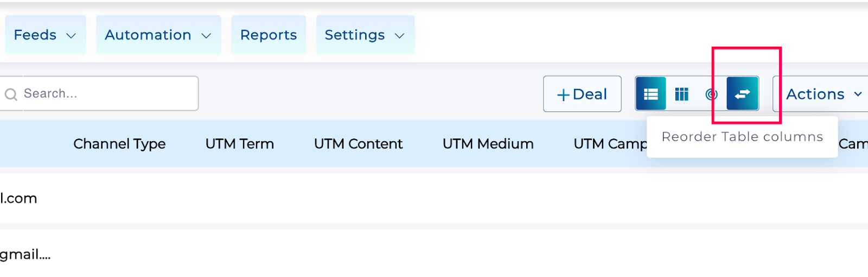The width and height of the screenshot is (868, 277).
Task: Add a new Deal
Action: tap(582, 94)
